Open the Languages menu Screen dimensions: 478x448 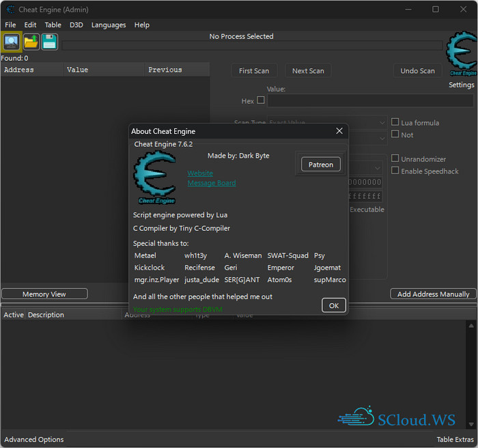pos(109,25)
